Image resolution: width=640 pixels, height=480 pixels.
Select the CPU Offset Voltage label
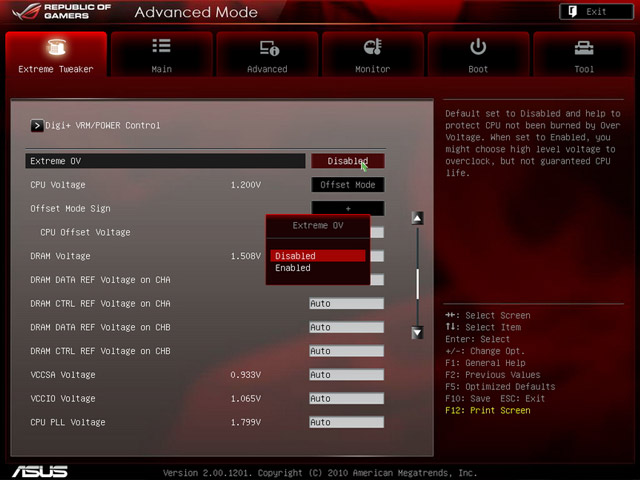tap(85, 232)
